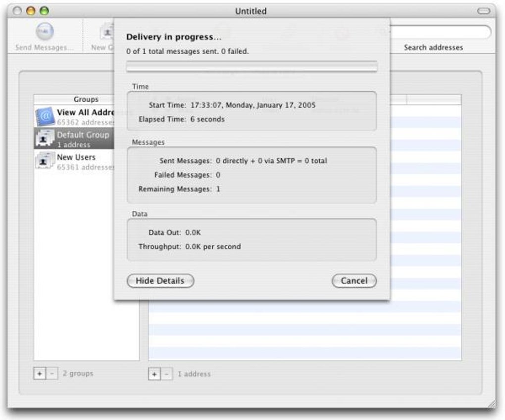Viewport: 505px width, 420px height.
Task: Click the Groups column header
Action: (x=86, y=99)
